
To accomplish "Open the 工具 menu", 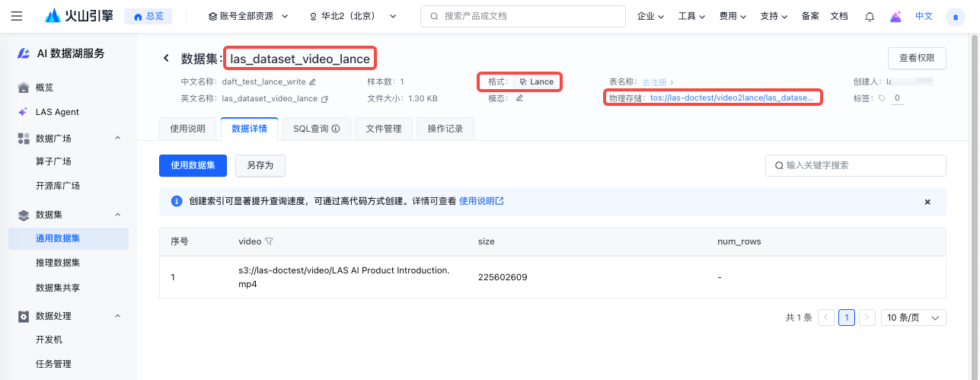I will [691, 16].
